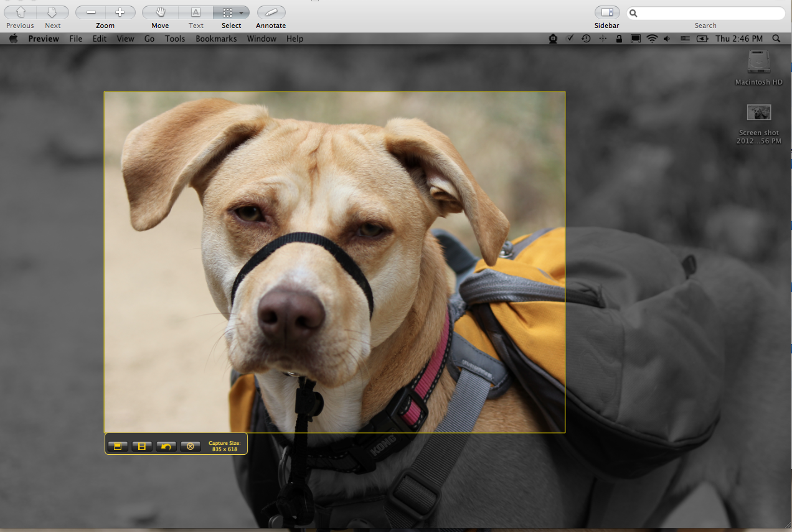This screenshot has width=792, height=532.
Task: Click the US flag input source icon
Action: [685, 39]
